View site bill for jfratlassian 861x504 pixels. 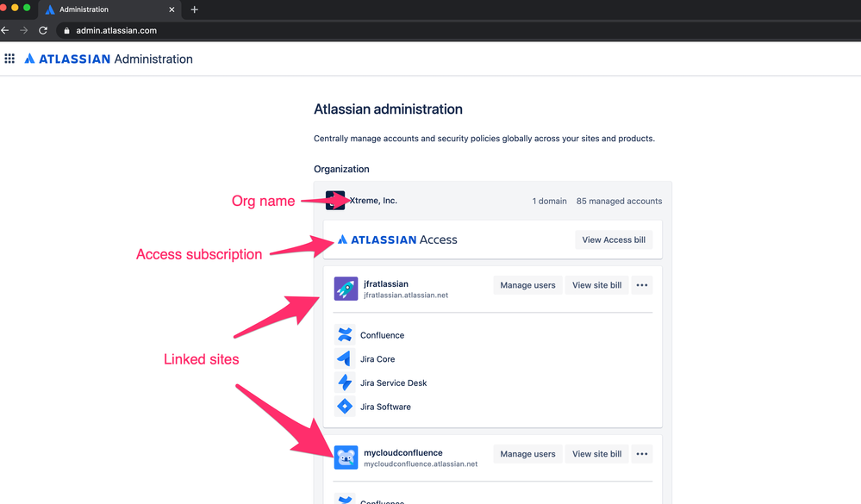coord(597,285)
